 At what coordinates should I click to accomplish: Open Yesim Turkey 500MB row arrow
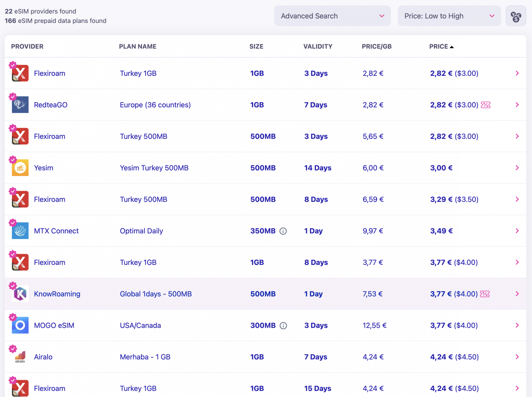pyautogui.click(x=517, y=168)
